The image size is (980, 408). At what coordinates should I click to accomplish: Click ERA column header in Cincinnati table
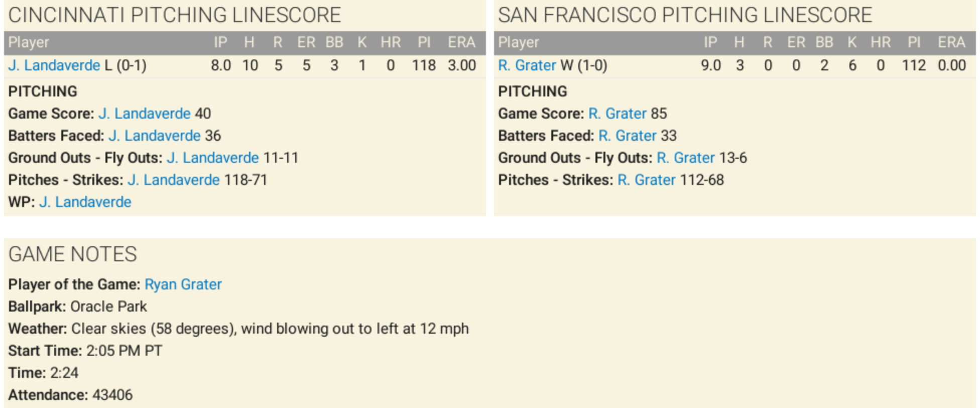pyautogui.click(x=461, y=42)
